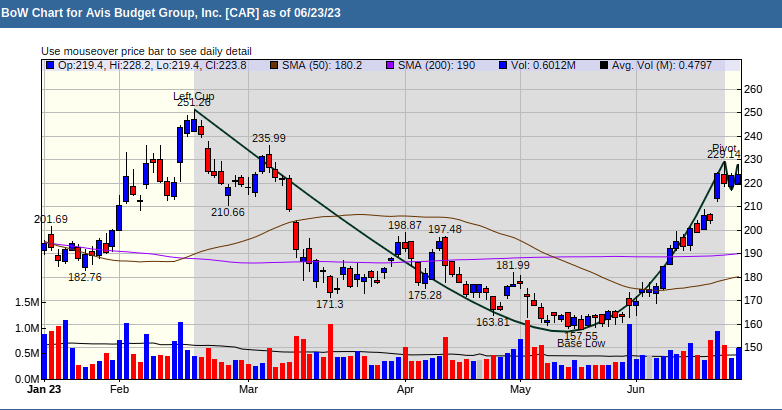Screen dimensions: 782x410
Task: Click the Avg. Vol (M): 0.4797 legend text
Action: point(662,65)
